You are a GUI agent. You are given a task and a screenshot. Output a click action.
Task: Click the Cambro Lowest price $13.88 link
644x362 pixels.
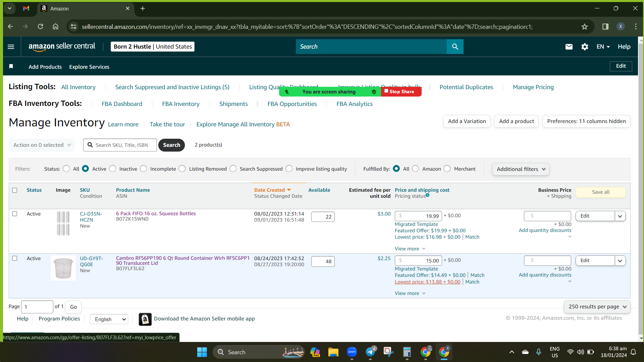tap(428, 282)
